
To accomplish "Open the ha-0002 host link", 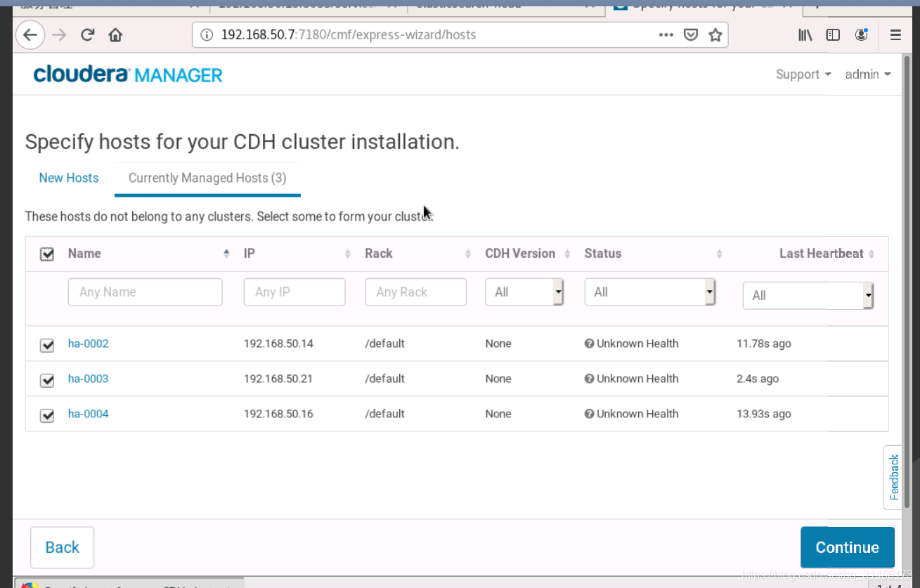I will [88, 344].
